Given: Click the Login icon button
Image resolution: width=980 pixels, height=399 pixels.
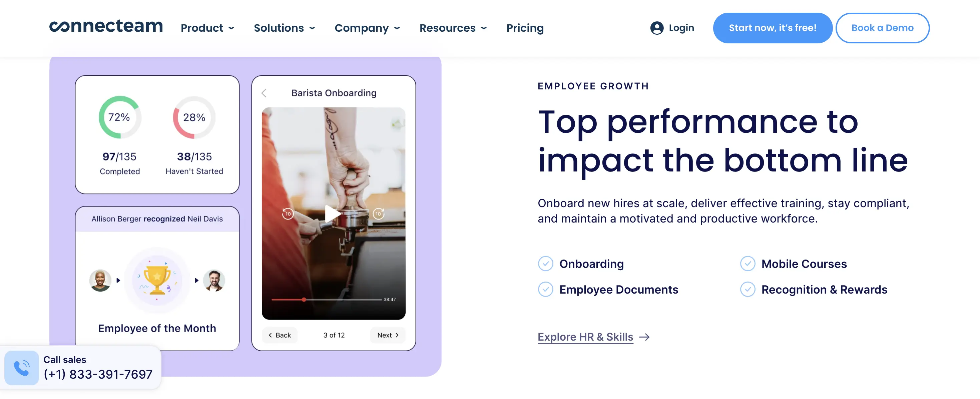Looking at the screenshot, I should tap(656, 27).
